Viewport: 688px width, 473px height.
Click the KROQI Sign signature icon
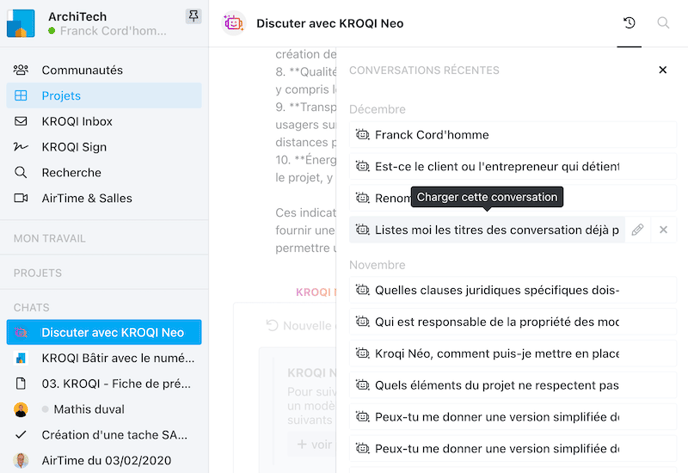click(21, 147)
